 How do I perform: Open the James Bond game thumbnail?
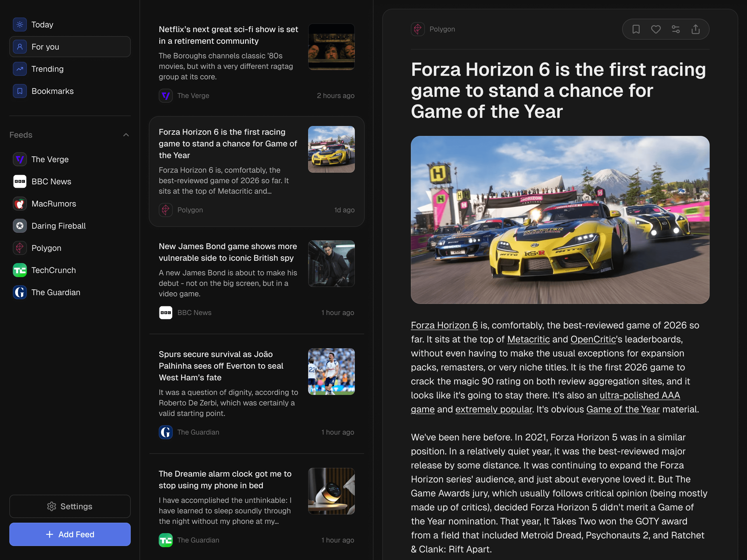point(331,264)
